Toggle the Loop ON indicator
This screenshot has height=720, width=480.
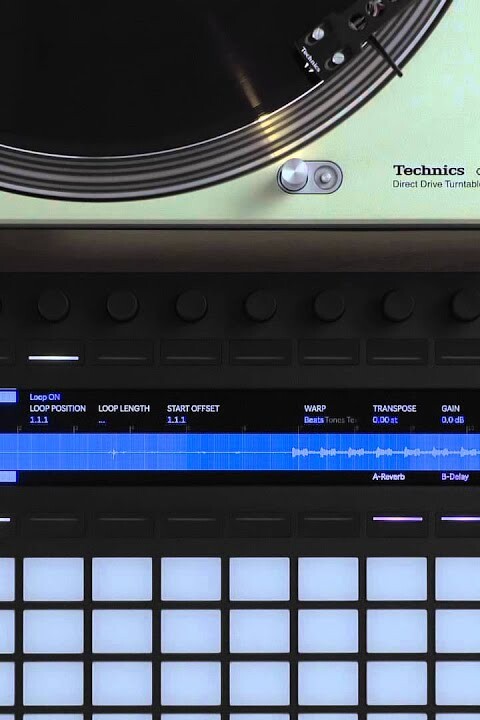tap(45, 397)
